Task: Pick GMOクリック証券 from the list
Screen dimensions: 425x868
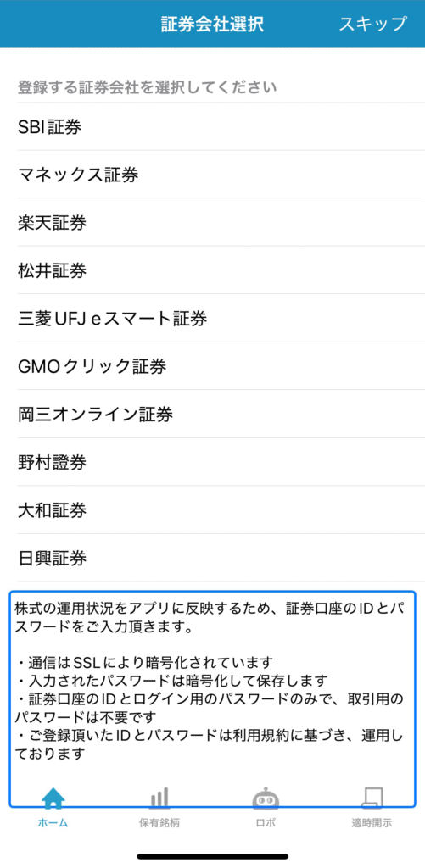Action: pyautogui.click(x=212, y=366)
